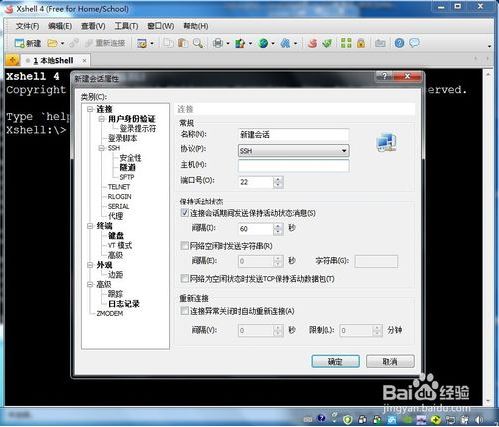Open dropdown arrow next to Properties icon
Screen dimensions: 499x427
pos(152,43)
